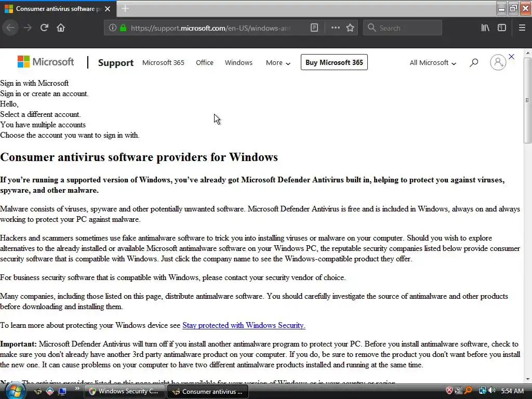This screenshot has width=532, height=399.
Task: Close the Consumer antivirus tab
Action: 108,9
